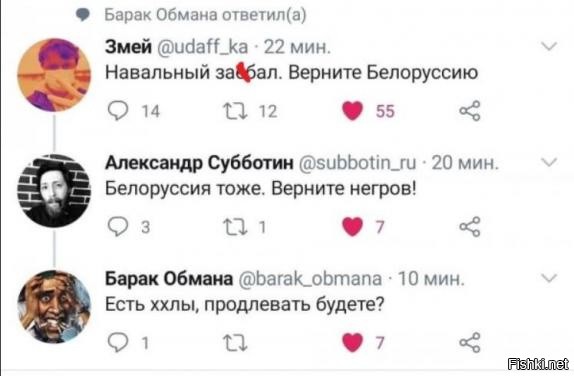Retweet Змей's tweet with 12 retweets
The image size is (574, 376).
(x=235, y=111)
